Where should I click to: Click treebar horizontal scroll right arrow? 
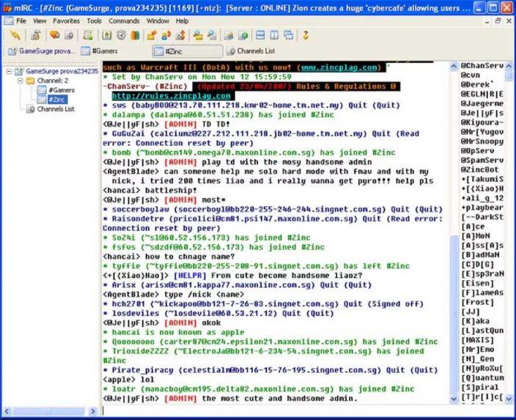click(x=93, y=411)
